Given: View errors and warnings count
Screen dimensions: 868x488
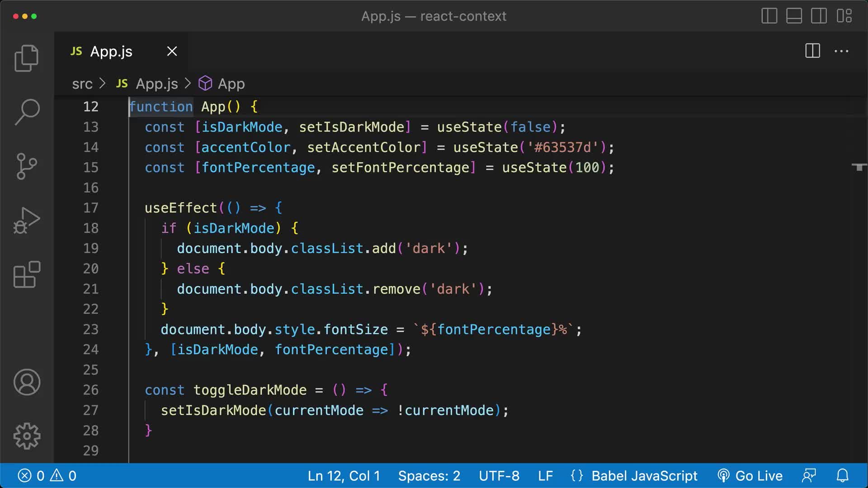Looking at the screenshot, I should click(47, 475).
